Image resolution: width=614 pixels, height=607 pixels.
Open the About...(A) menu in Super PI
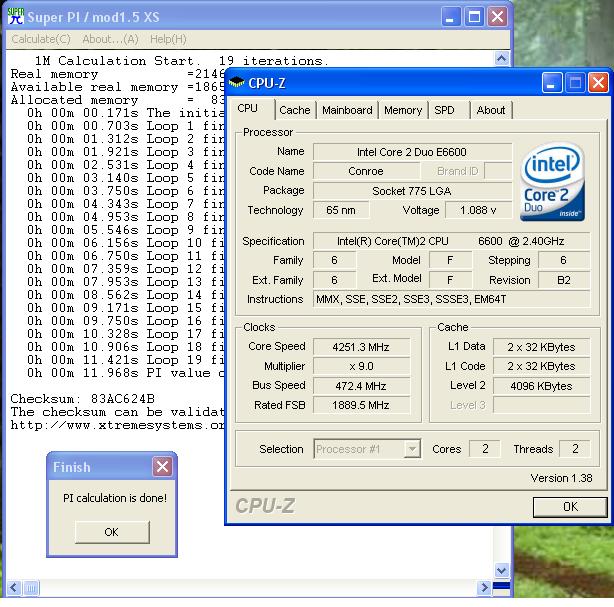click(110, 39)
